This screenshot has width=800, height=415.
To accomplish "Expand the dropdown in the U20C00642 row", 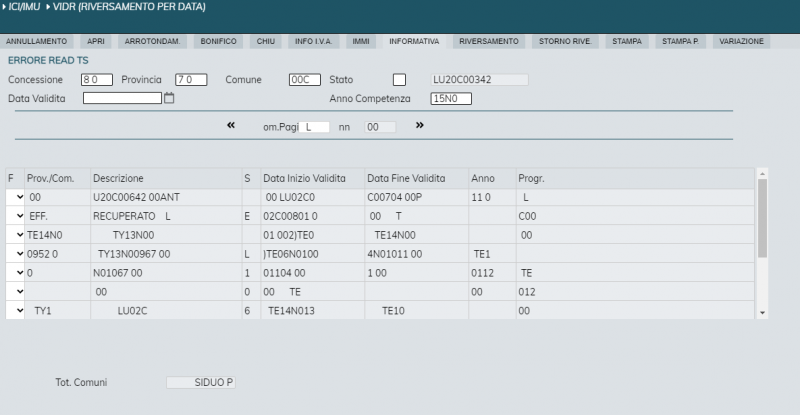I will (x=19, y=197).
